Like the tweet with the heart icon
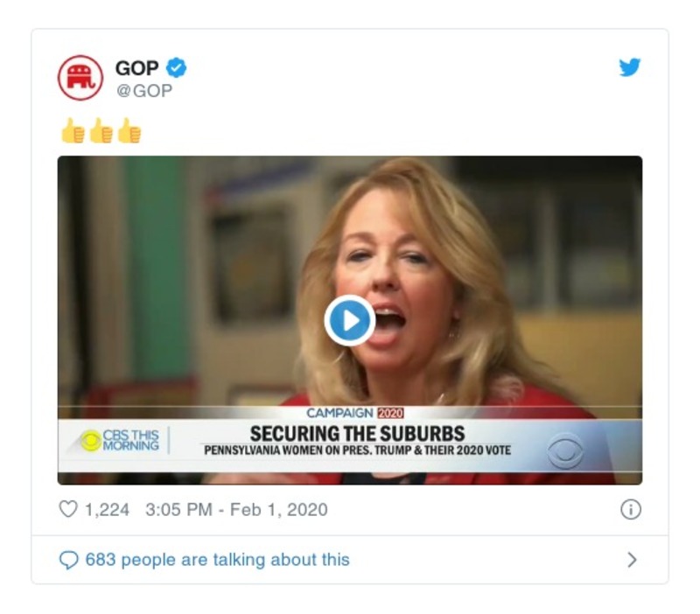700x614 pixels. coord(68,509)
